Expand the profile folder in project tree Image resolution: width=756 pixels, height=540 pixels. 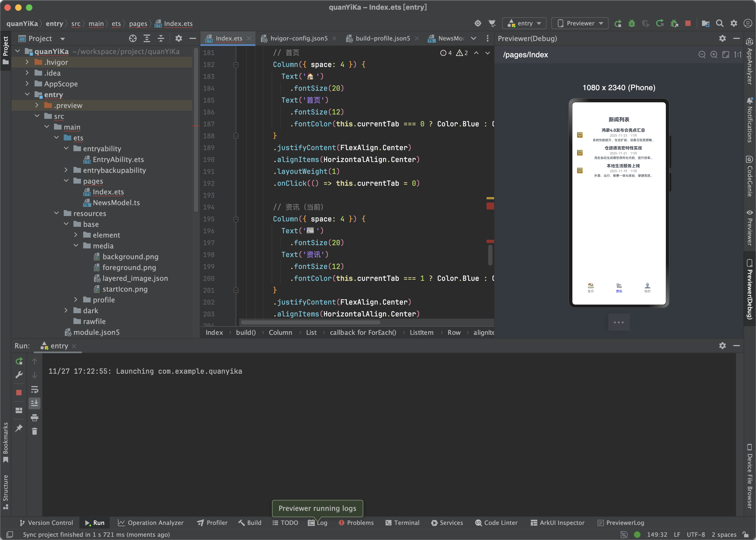coord(76,300)
